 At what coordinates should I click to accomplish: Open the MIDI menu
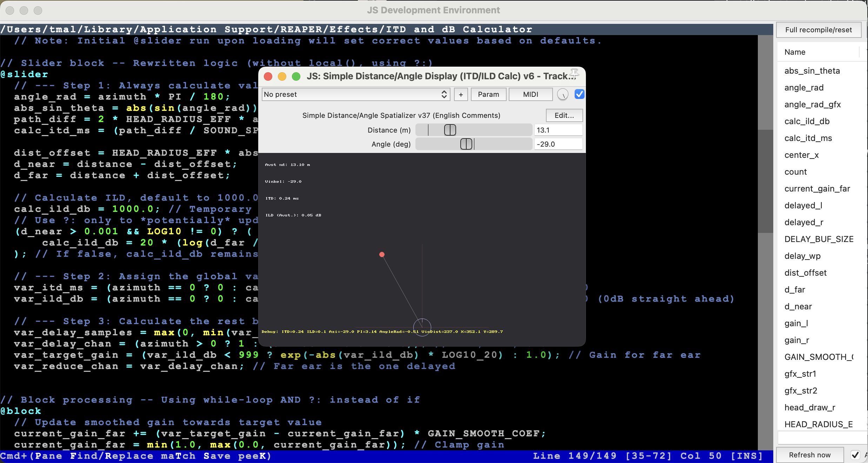point(530,94)
